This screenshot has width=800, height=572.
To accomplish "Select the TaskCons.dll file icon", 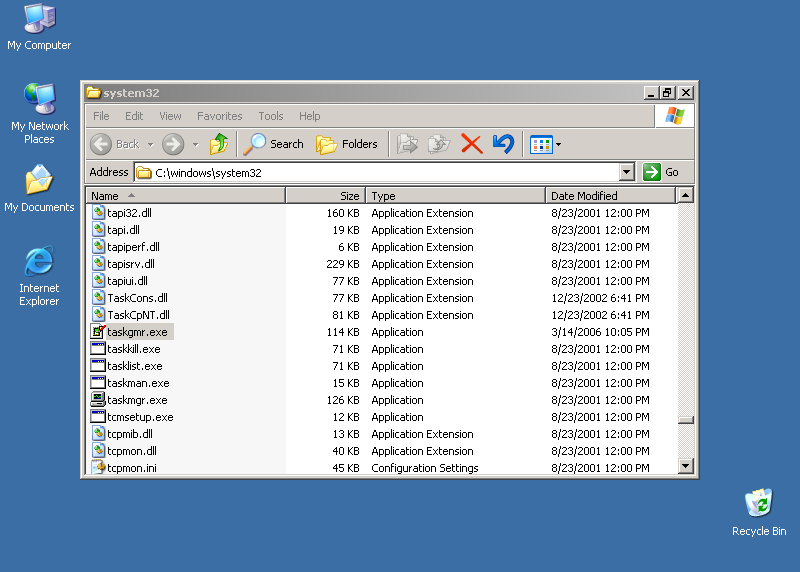I will (x=98, y=297).
